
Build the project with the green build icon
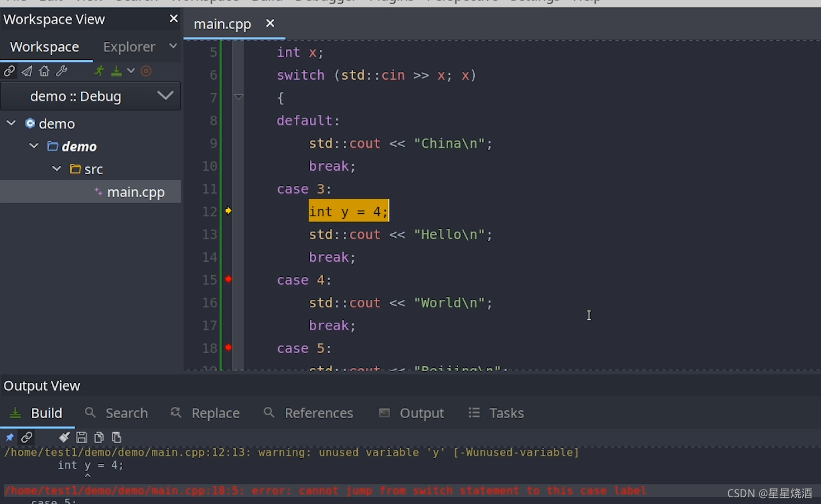pyautogui.click(x=116, y=71)
